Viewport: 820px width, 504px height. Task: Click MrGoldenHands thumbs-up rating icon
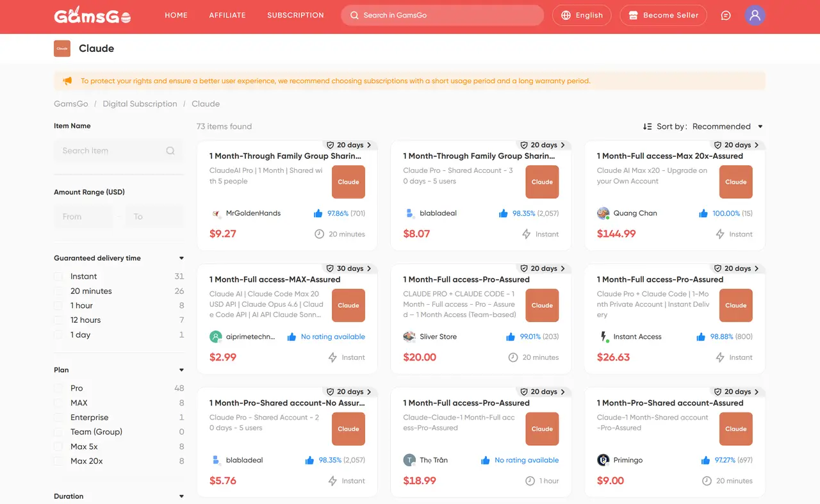pos(318,213)
